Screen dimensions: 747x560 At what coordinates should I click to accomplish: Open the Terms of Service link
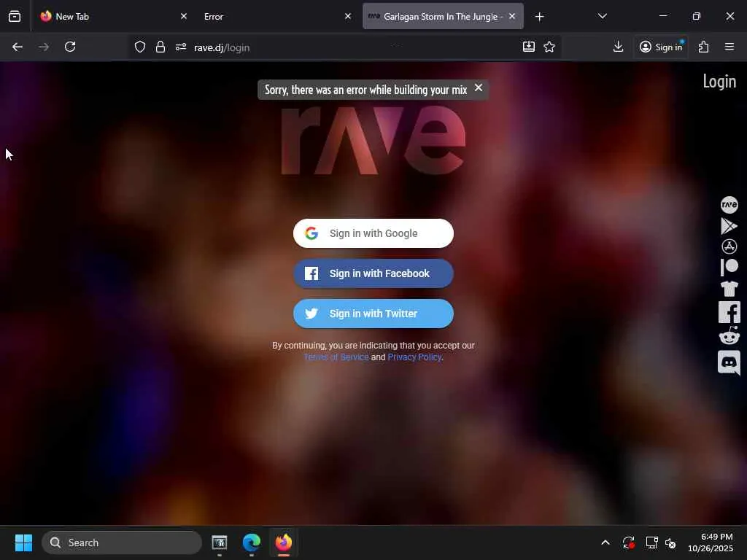336,357
